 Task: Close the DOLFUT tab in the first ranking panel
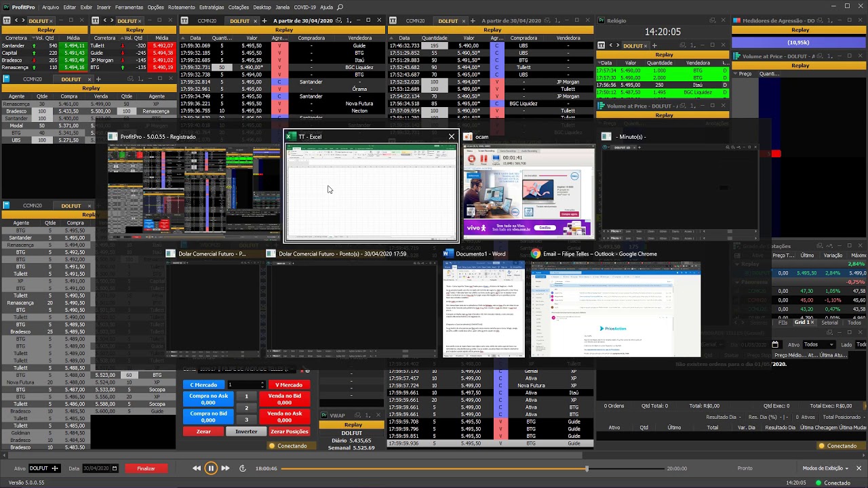[52, 21]
